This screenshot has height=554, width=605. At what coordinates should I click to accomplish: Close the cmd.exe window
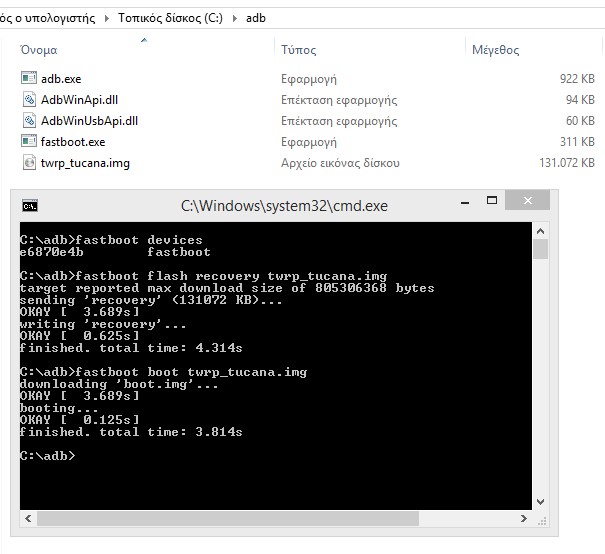(527, 200)
